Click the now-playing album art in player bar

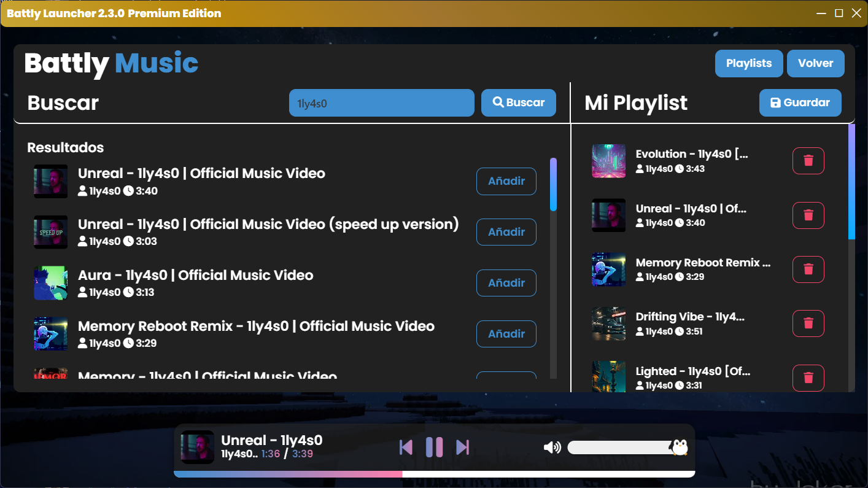pyautogui.click(x=197, y=447)
